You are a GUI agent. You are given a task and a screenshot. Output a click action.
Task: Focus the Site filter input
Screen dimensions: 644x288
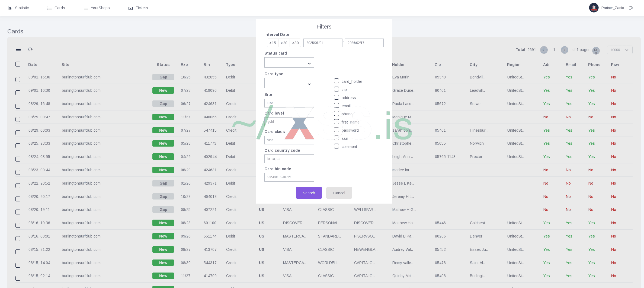click(x=289, y=103)
